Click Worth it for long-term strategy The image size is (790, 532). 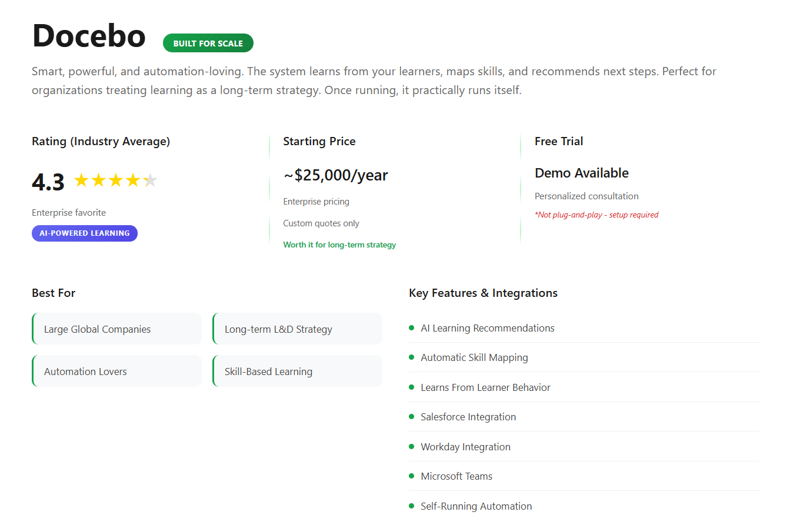point(339,245)
